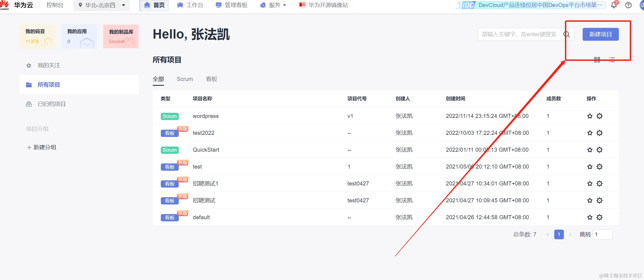Open settings gear for default project
This screenshot has width=644, height=280.
point(600,217)
